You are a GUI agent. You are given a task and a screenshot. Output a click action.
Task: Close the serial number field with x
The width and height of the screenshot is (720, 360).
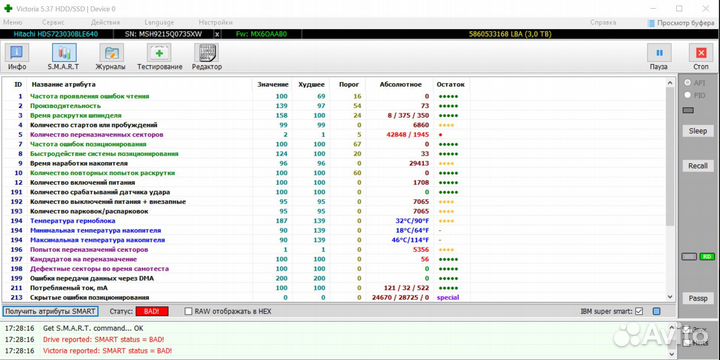coord(217,34)
